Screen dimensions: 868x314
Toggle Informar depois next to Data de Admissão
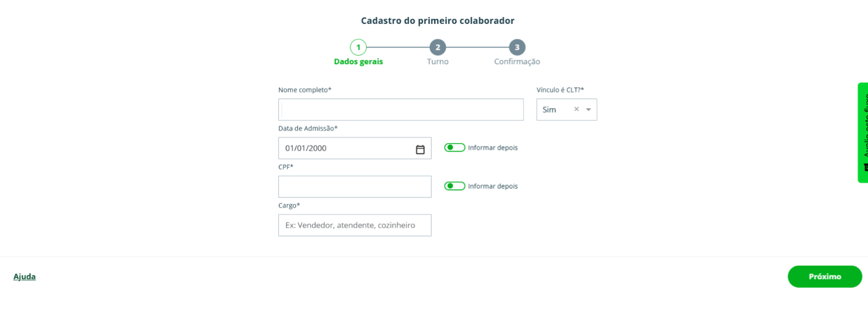(x=455, y=148)
